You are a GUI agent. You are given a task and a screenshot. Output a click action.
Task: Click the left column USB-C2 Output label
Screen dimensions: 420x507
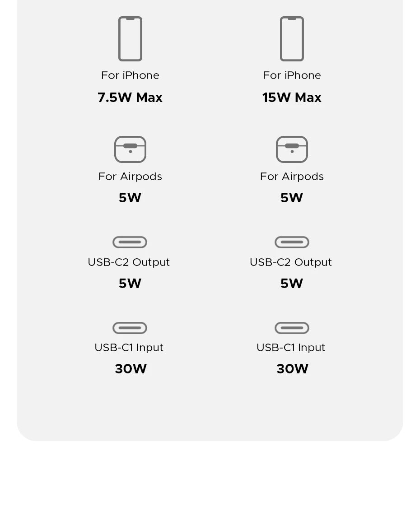129,262
